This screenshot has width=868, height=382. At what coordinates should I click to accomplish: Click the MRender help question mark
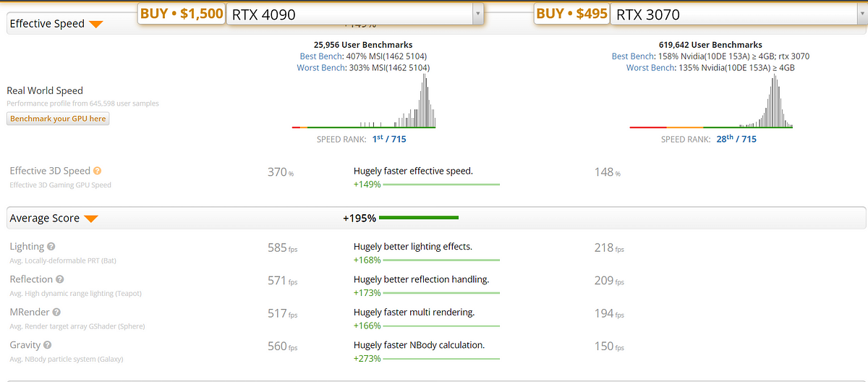[x=56, y=313]
